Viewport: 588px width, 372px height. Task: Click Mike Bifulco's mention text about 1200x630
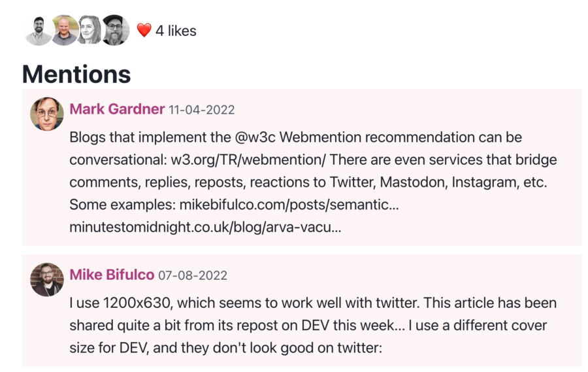click(313, 326)
